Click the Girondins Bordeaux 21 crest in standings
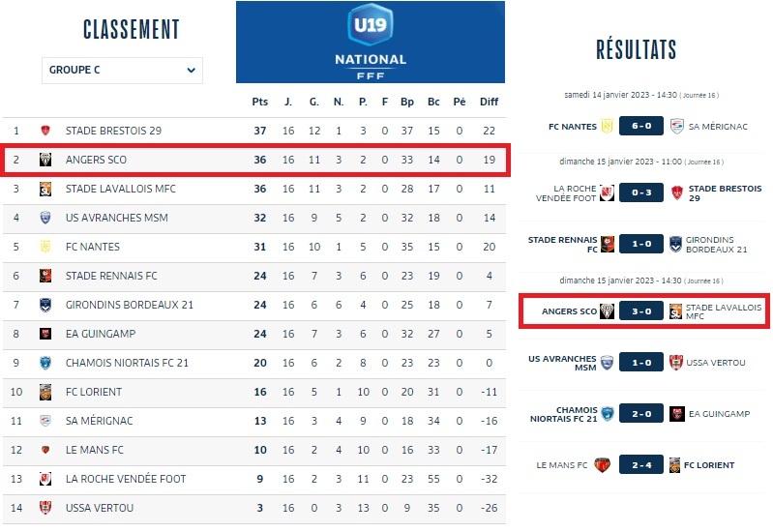The height and width of the screenshot is (532, 773). click(x=45, y=305)
